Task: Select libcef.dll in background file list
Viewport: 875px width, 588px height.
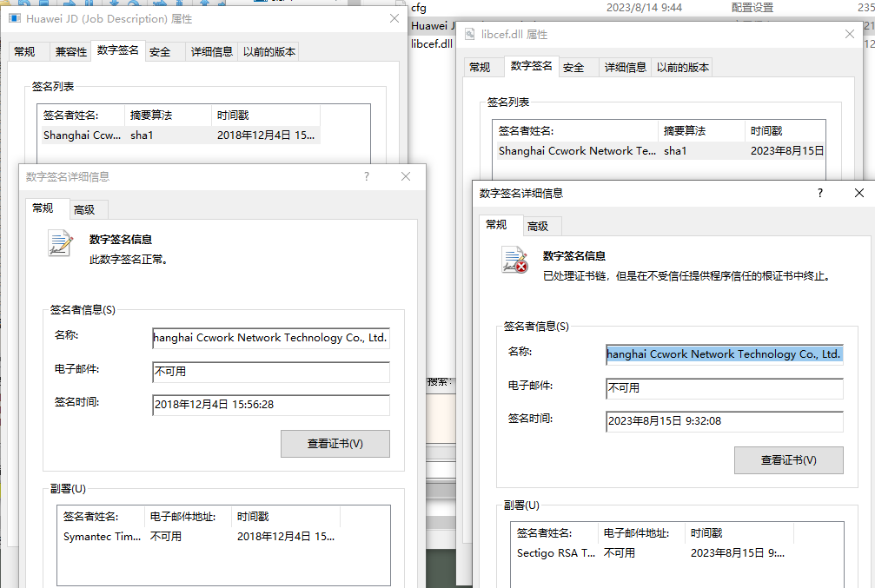Action: point(431,43)
